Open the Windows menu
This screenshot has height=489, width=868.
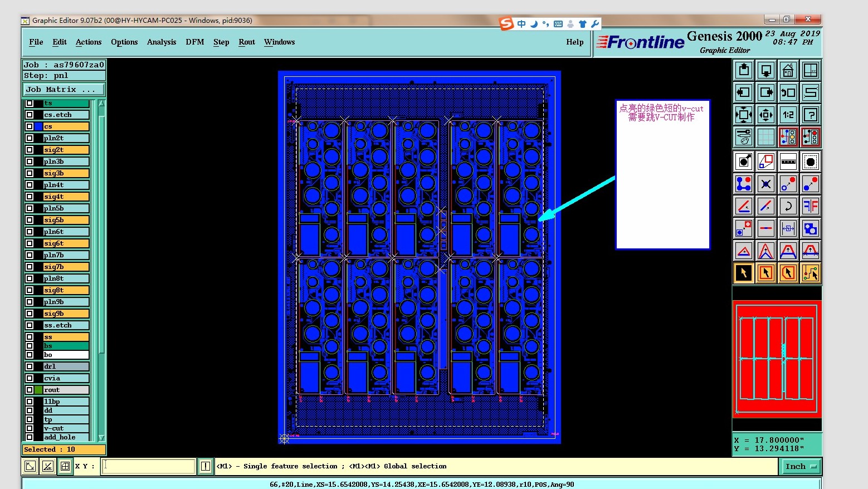280,42
